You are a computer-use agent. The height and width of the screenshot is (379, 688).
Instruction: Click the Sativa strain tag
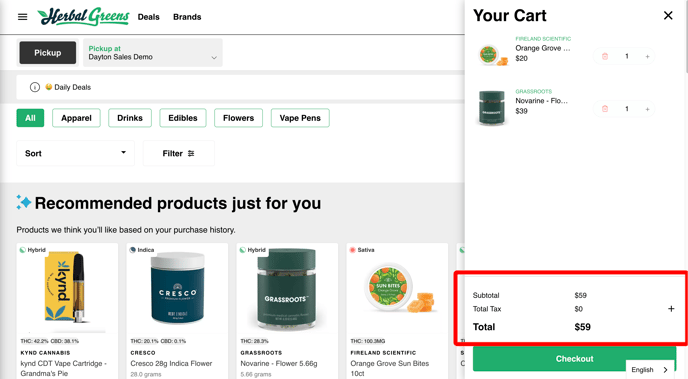[x=362, y=250]
